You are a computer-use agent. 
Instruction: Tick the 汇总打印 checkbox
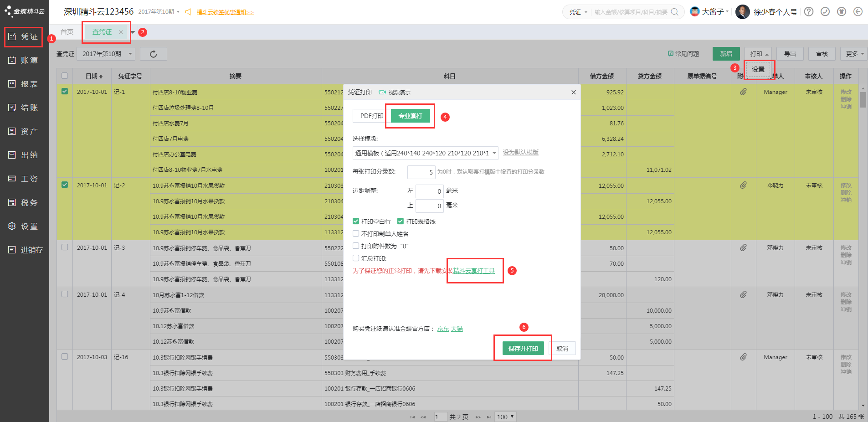(356, 258)
